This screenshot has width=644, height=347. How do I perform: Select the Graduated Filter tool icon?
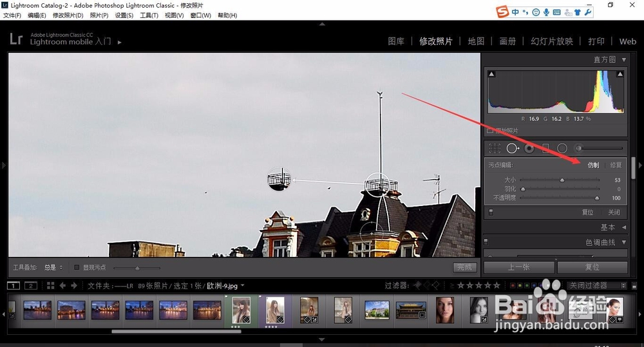[546, 148]
